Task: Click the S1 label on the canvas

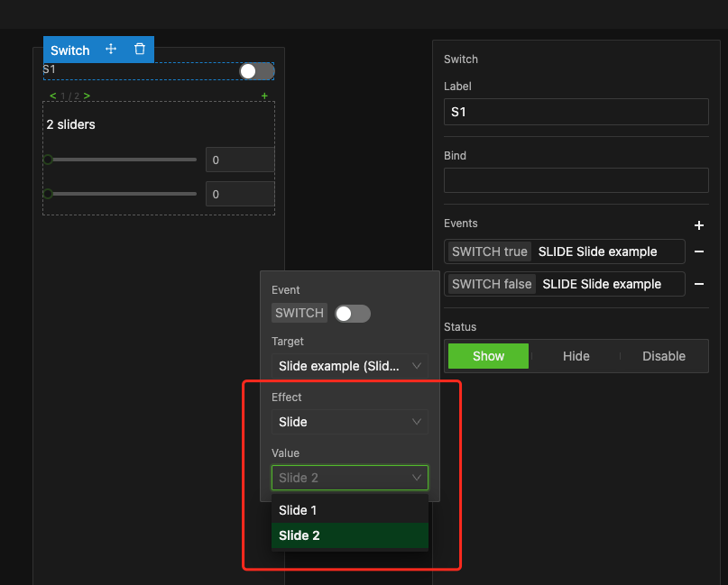Action: click(50, 69)
